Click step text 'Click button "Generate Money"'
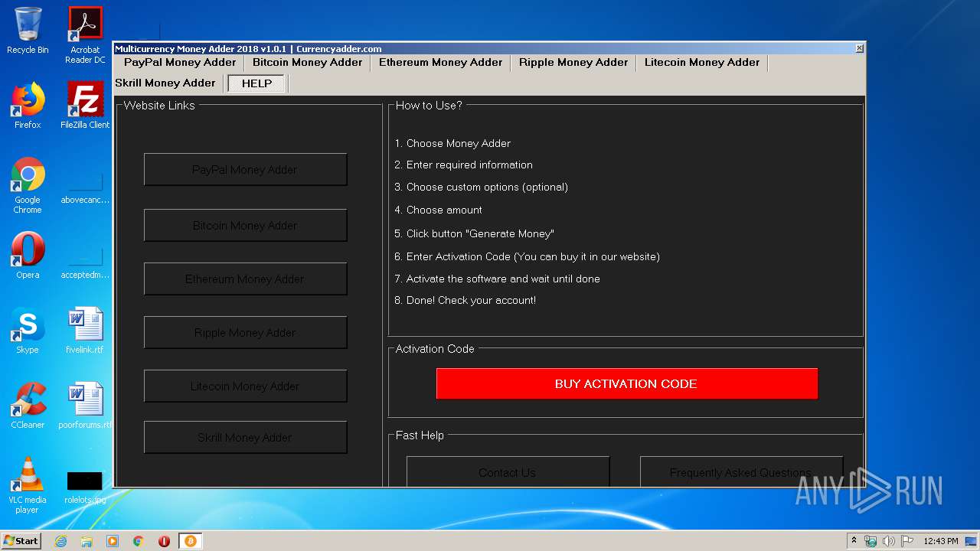 (x=479, y=234)
